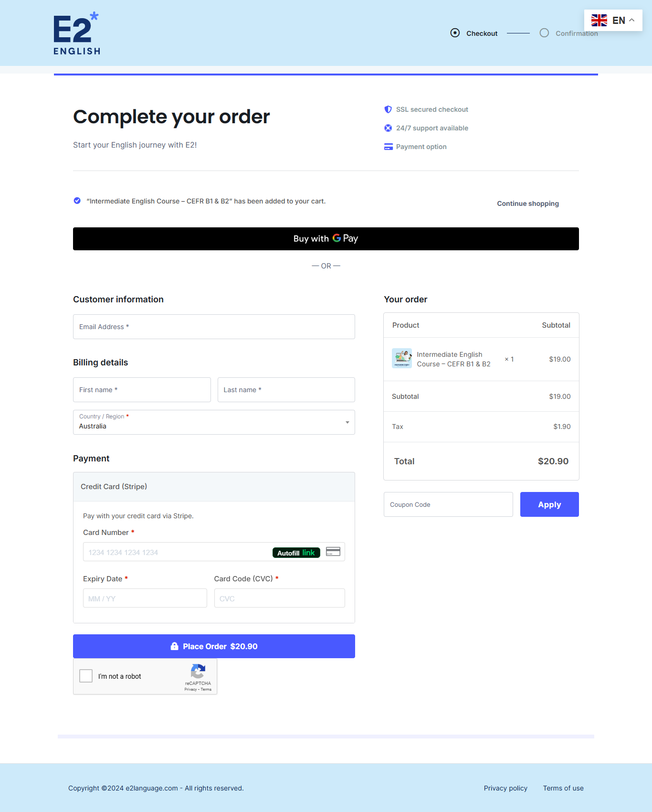Select the Checkout step radio indicator
652x812 pixels.
455,33
